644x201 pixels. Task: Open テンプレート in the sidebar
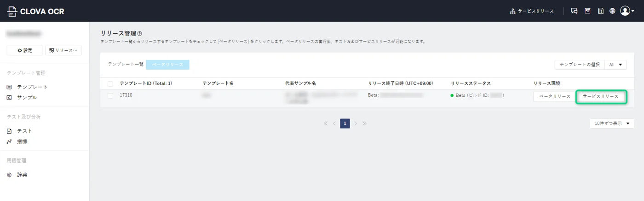[x=32, y=87]
